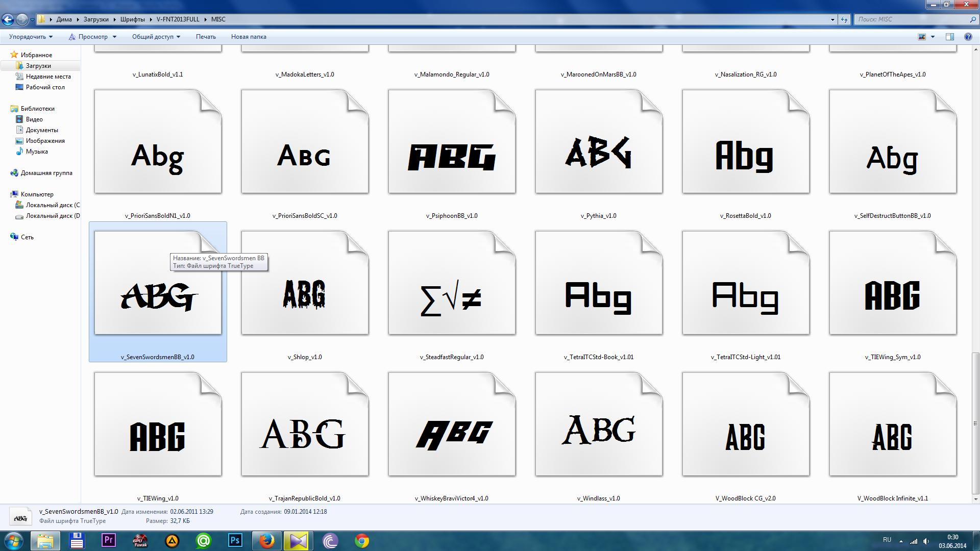980x551 pixels.
Task: Expand the Общий доступ menu
Action: click(156, 37)
